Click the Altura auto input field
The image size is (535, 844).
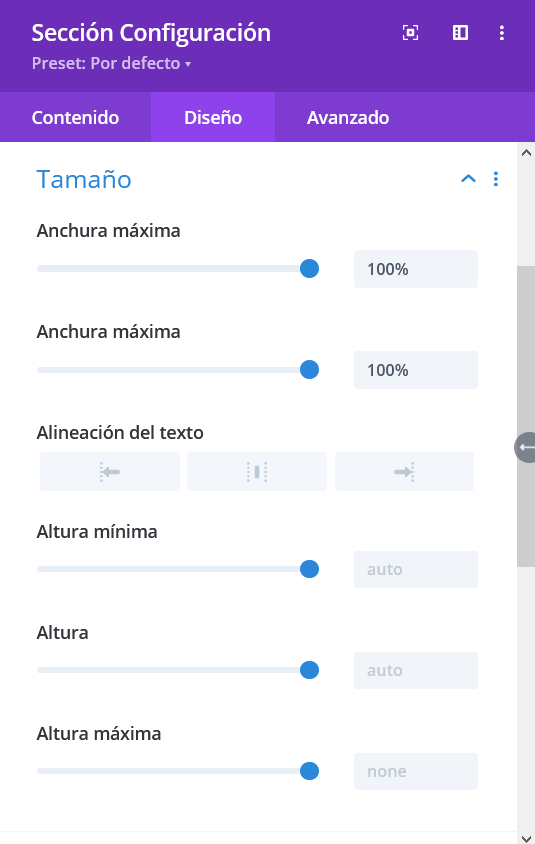[416, 670]
